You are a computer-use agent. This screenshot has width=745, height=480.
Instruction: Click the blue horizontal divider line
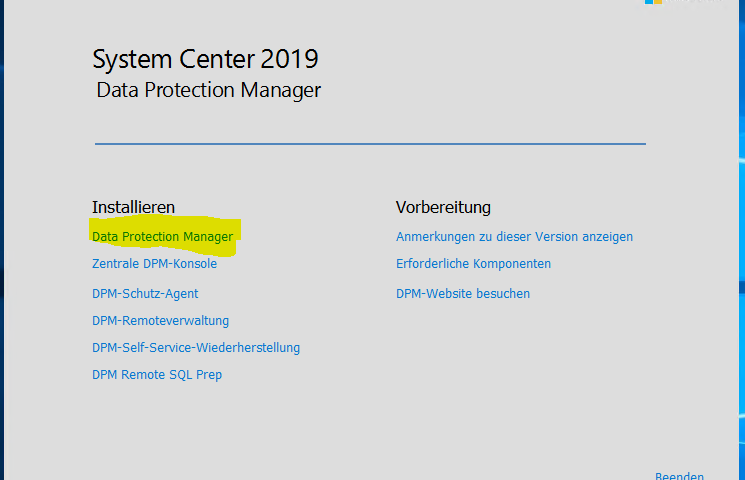click(x=370, y=144)
